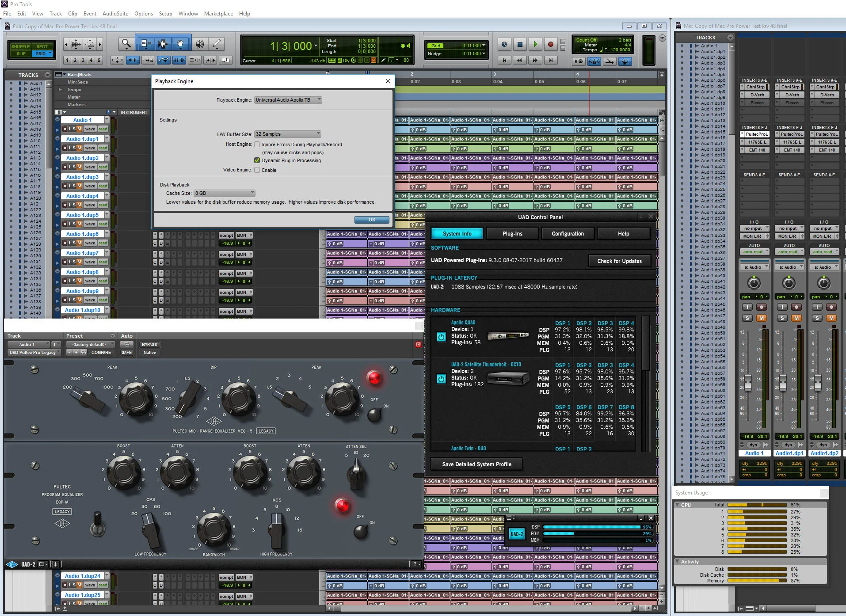
Task: Open the Help tab in UAD Control Panel
Action: (x=623, y=234)
